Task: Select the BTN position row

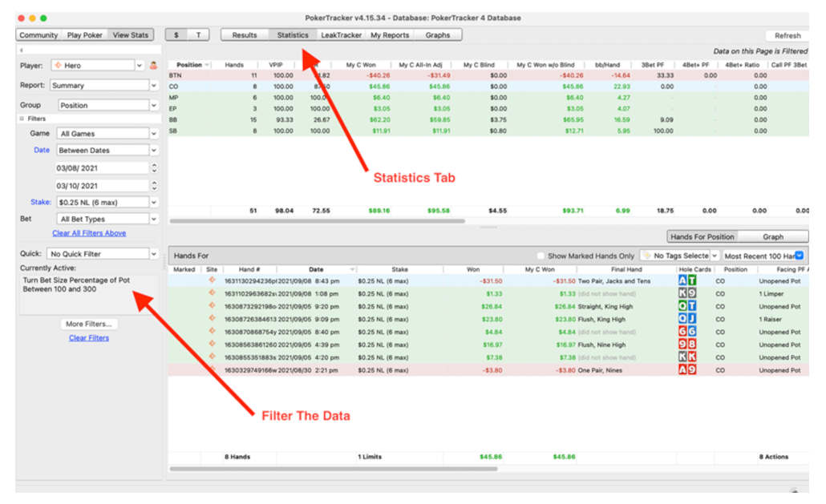Action: 488,75
